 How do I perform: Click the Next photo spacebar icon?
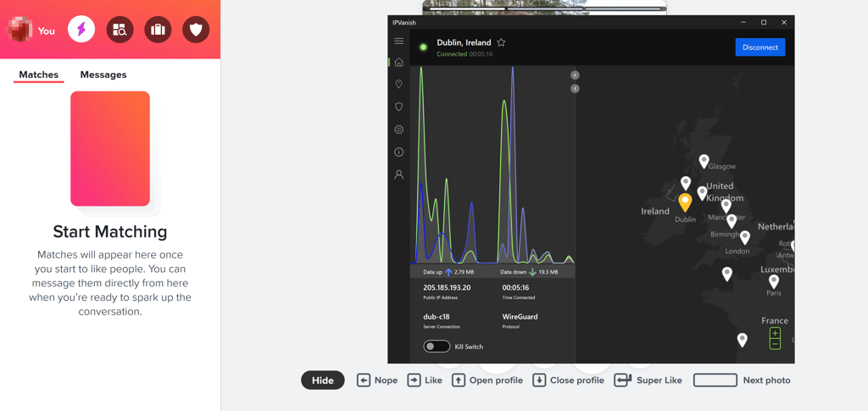[x=715, y=380]
